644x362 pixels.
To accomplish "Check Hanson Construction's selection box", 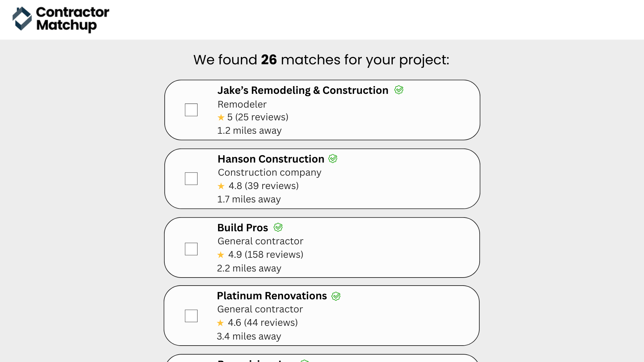I will pyautogui.click(x=191, y=178).
